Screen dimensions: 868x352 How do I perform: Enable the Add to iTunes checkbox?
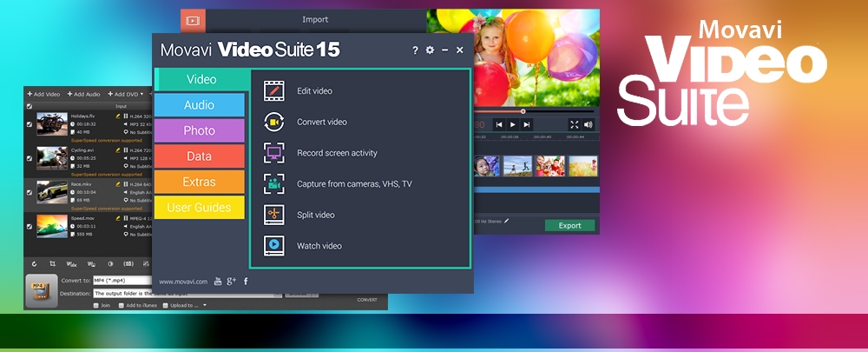(x=122, y=305)
